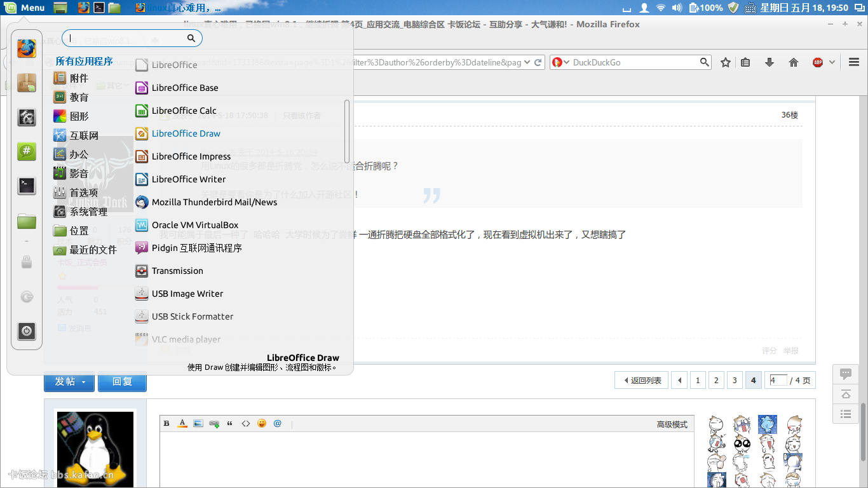Focus the menu application search field

pos(132,38)
